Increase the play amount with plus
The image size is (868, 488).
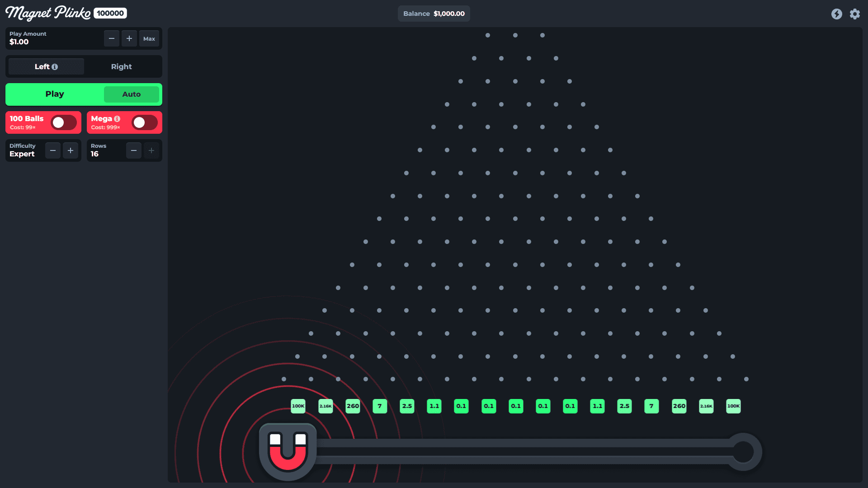tap(129, 38)
